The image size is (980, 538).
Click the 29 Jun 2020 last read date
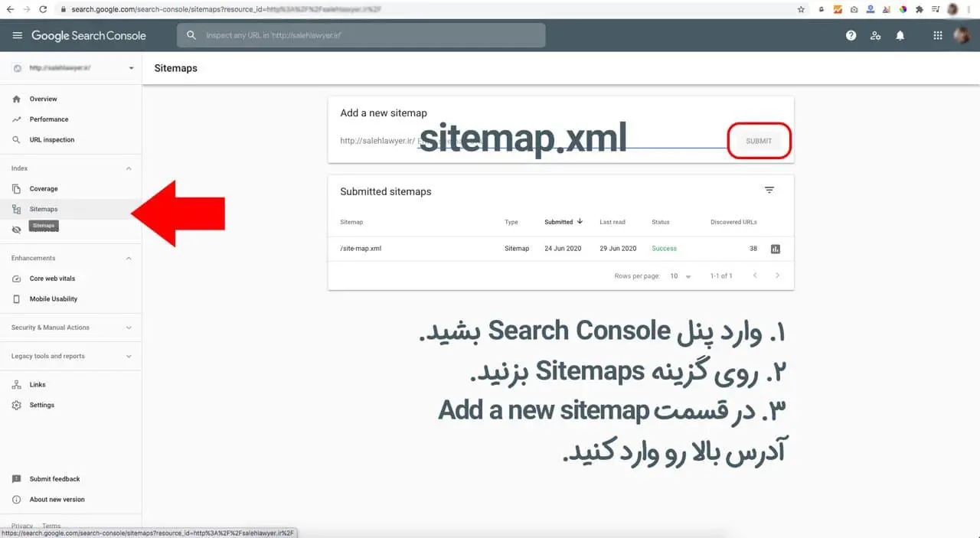618,249
